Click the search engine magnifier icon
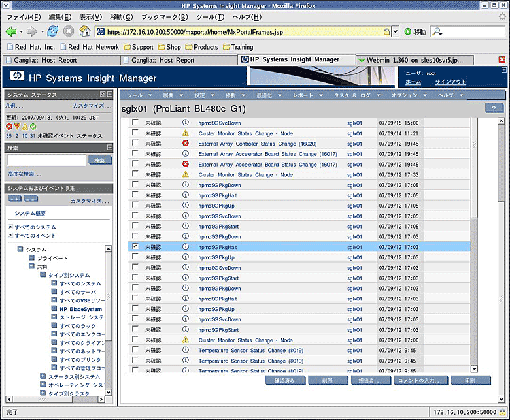The height and width of the screenshot is (420, 510). tap(437, 32)
